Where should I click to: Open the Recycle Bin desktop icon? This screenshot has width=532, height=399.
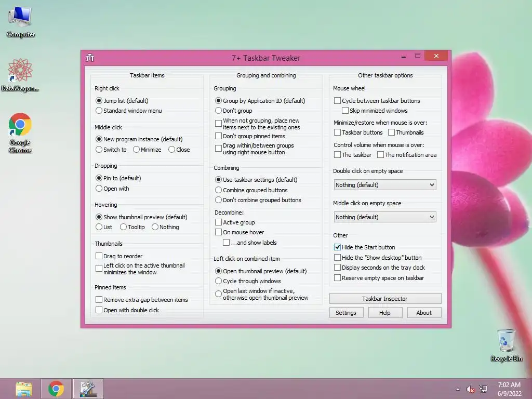506,345
